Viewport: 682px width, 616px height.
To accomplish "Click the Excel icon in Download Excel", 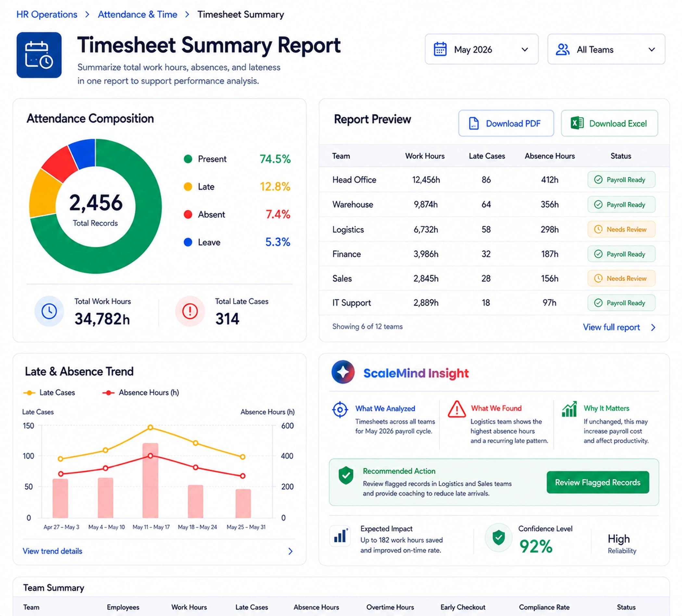I will coord(577,123).
